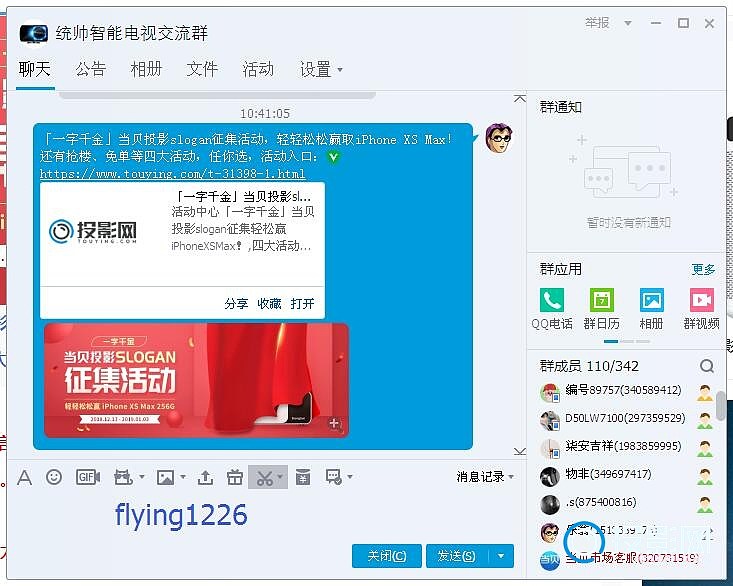Viewport: 733px width, 586px height.
Task: Switch to 活动 tab
Action: point(258,69)
